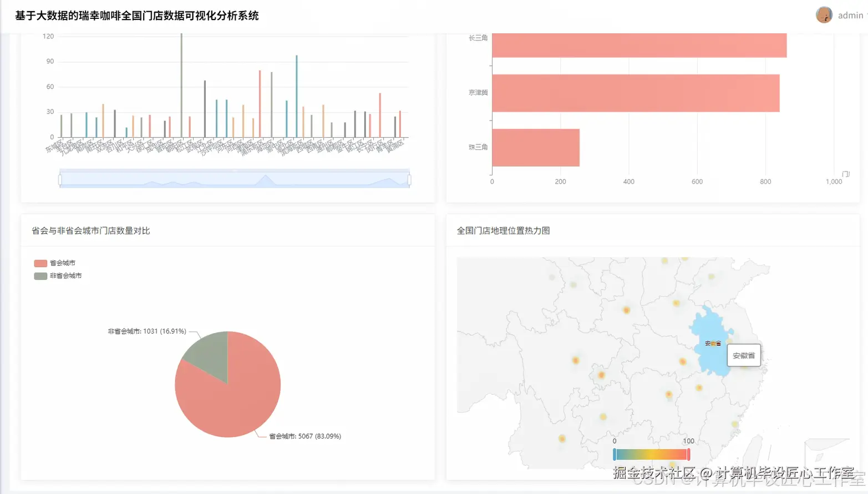The width and height of the screenshot is (868, 494).
Task: Click the 省会城市: 5067 (83.09%) label
Action: [x=305, y=436]
